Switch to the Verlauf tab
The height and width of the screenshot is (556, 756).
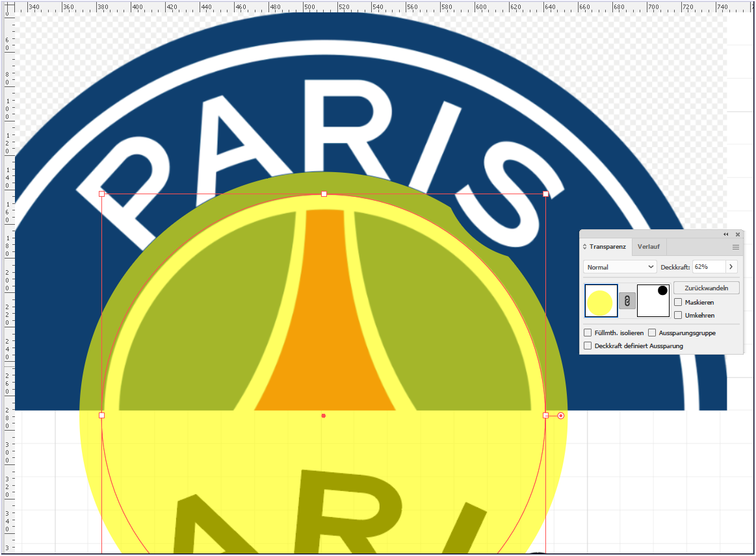coord(649,247)
